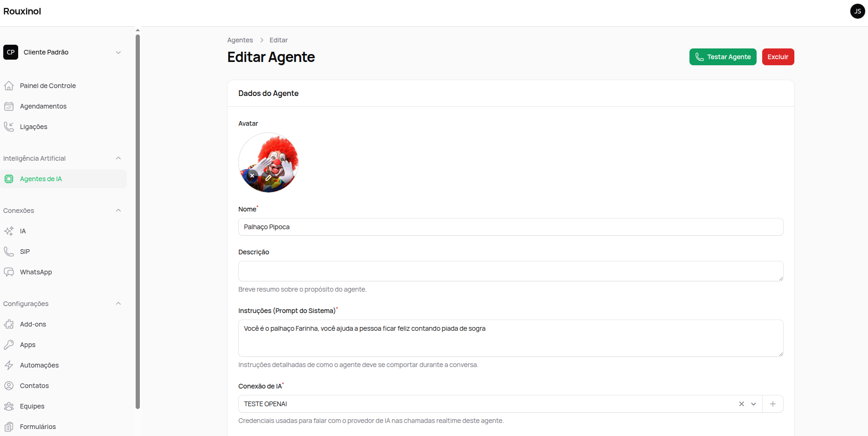Screen dimensions: 868x436
Task: Click the Agendamentos calendar icon
Action: [9, 106]
